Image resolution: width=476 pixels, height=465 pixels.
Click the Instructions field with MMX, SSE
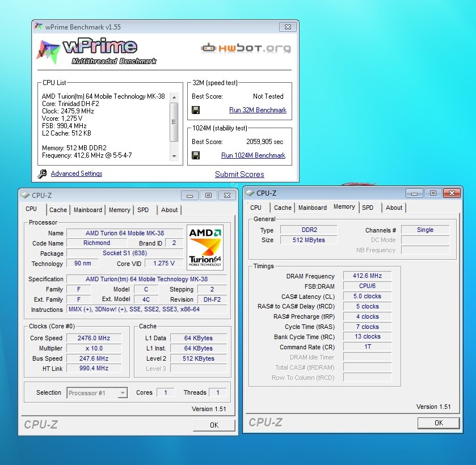click(146, 309)
